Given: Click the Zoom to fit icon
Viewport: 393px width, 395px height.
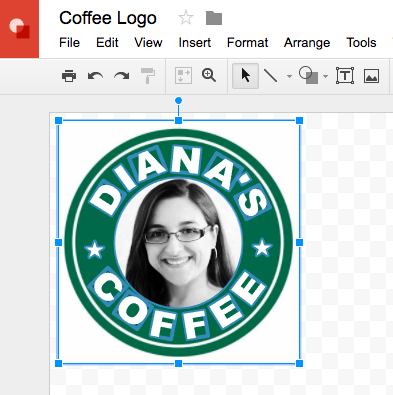Looking at the screenshot, I should [183, 76].
